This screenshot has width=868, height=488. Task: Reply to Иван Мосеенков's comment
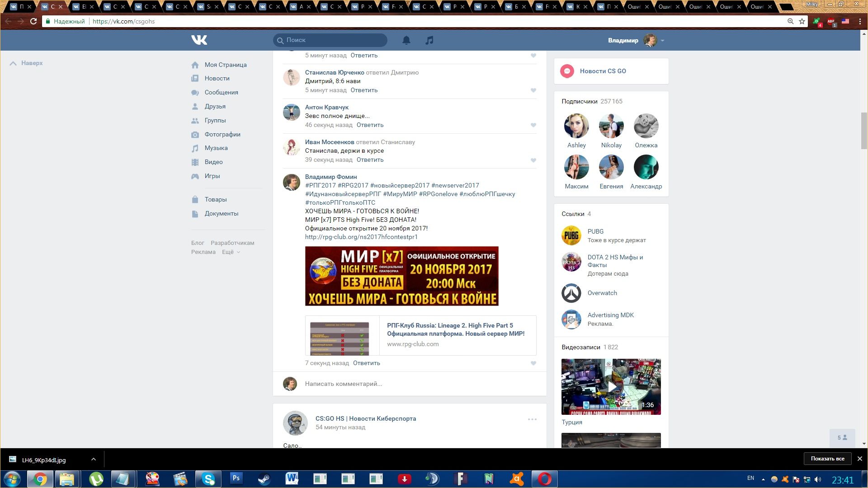370,160
